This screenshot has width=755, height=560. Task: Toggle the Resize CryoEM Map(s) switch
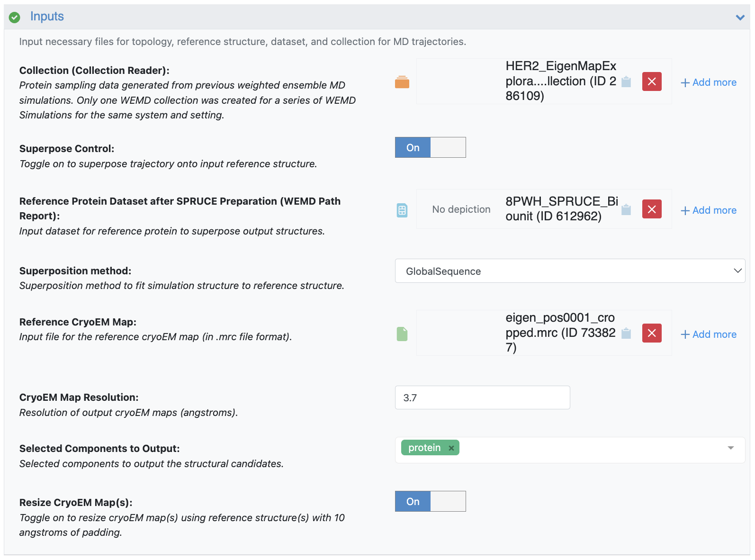point(430,501)
